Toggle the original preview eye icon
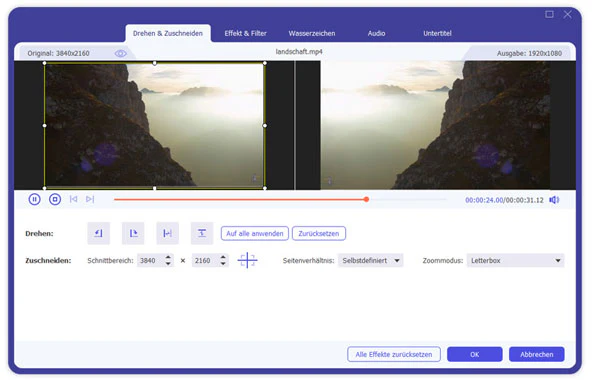Image resolution: width=600 pixels, height=380 pixels. [121, 54]
